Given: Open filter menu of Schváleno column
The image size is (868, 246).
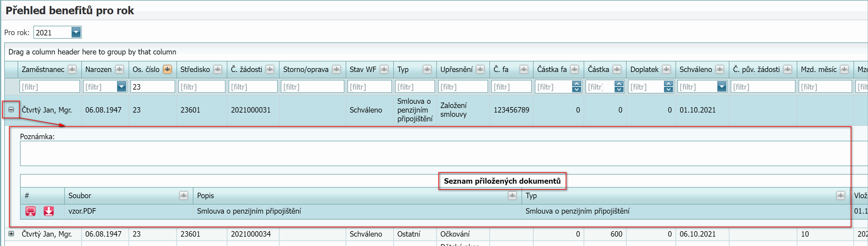Looking at the screenshot, I should pos(720,69).
